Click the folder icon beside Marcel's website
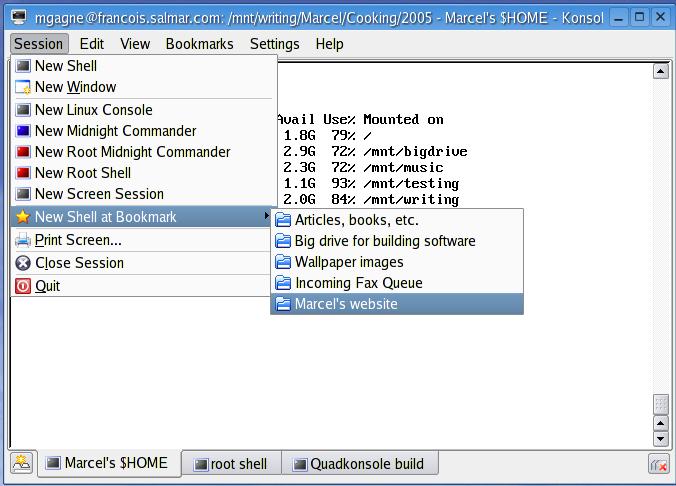676x486 pixels. pyautogui.click(x=283, y=304)
